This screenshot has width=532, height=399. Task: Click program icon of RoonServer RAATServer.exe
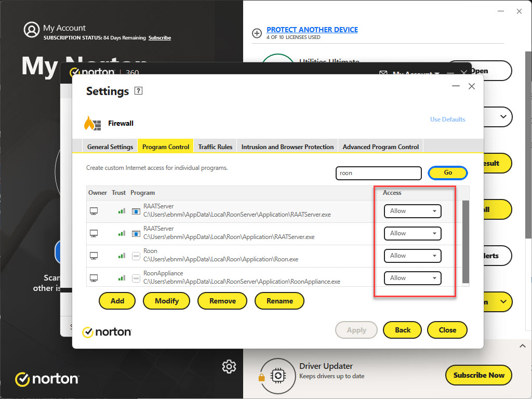136,211
